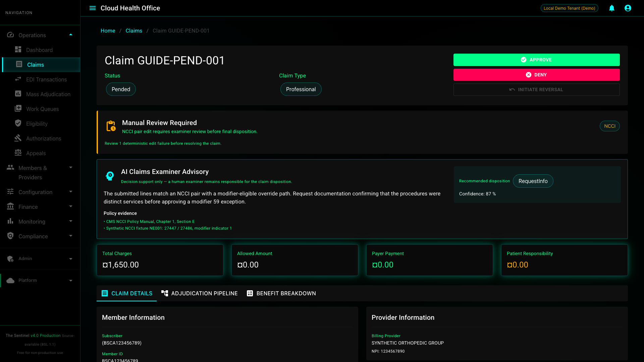Open Authorizations page

(x=41, y=138)
